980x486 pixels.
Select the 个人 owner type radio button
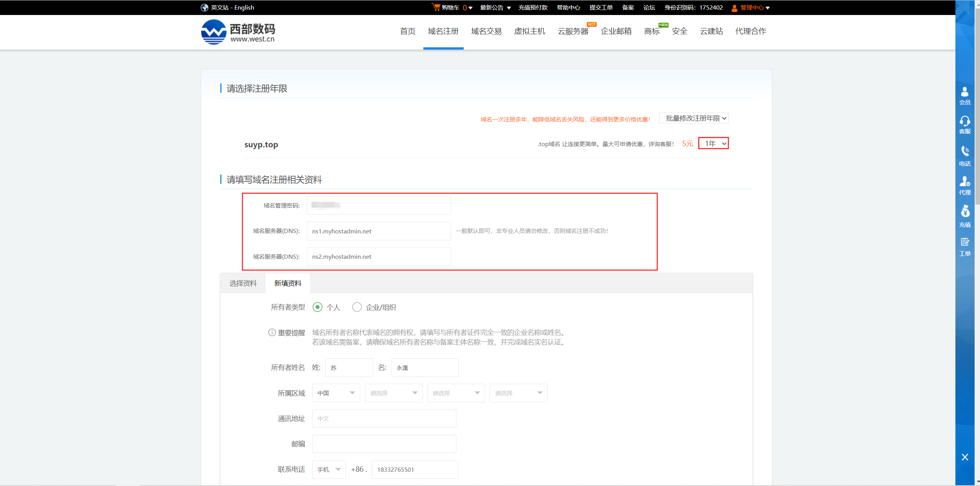[318, 307]
